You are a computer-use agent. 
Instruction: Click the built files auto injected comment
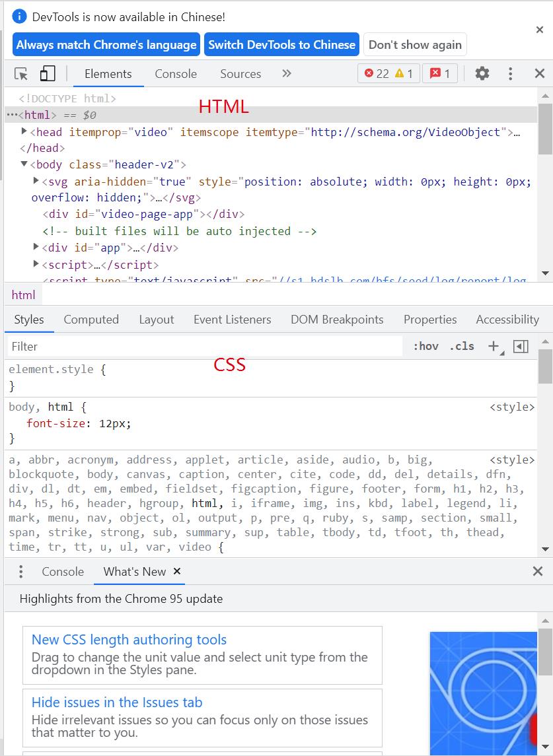click(x=180, y=231)
